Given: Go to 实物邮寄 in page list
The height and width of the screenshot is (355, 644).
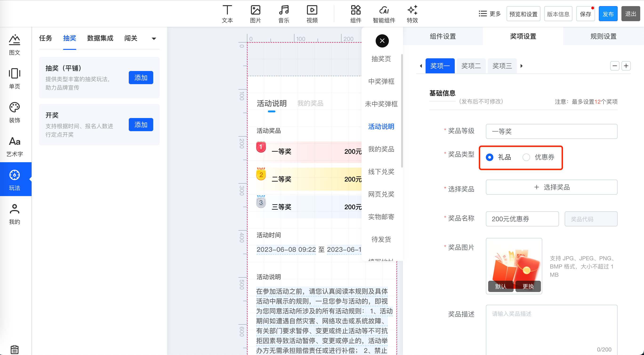Looking at the screenshot, I should (x=381, y=217).
